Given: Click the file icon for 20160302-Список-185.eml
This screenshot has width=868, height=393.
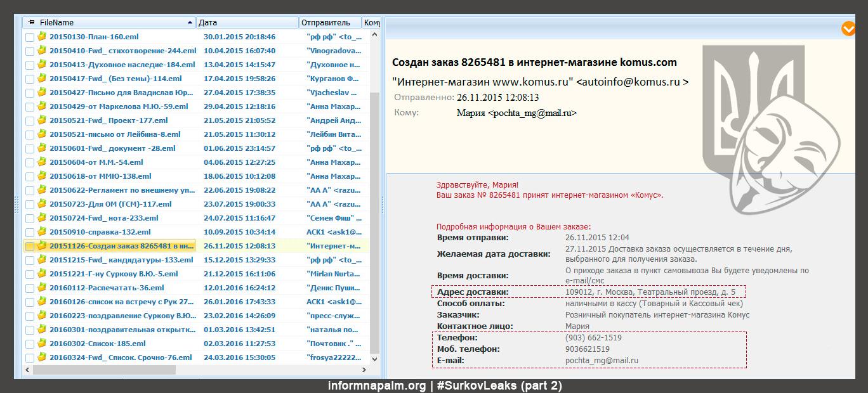Looking at the screenshot, I should [42, 343].
